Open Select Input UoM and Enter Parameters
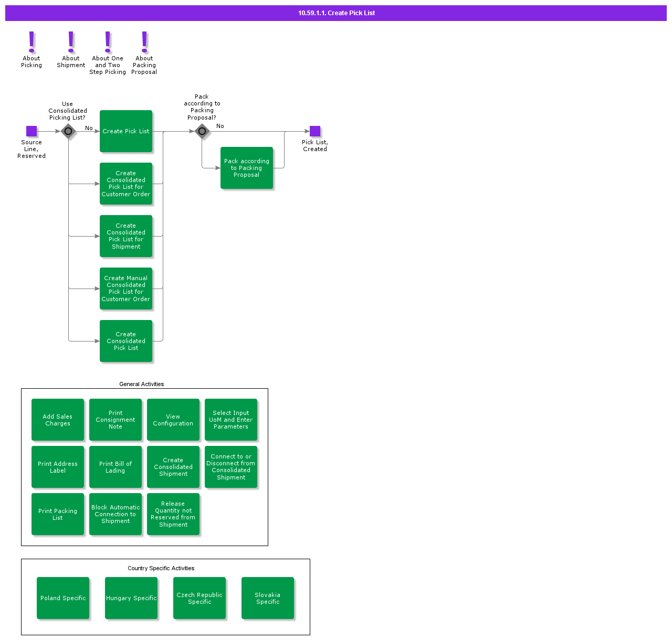Image resolution: width=672 pixels, height=640 pixels. tap(231, 420)
